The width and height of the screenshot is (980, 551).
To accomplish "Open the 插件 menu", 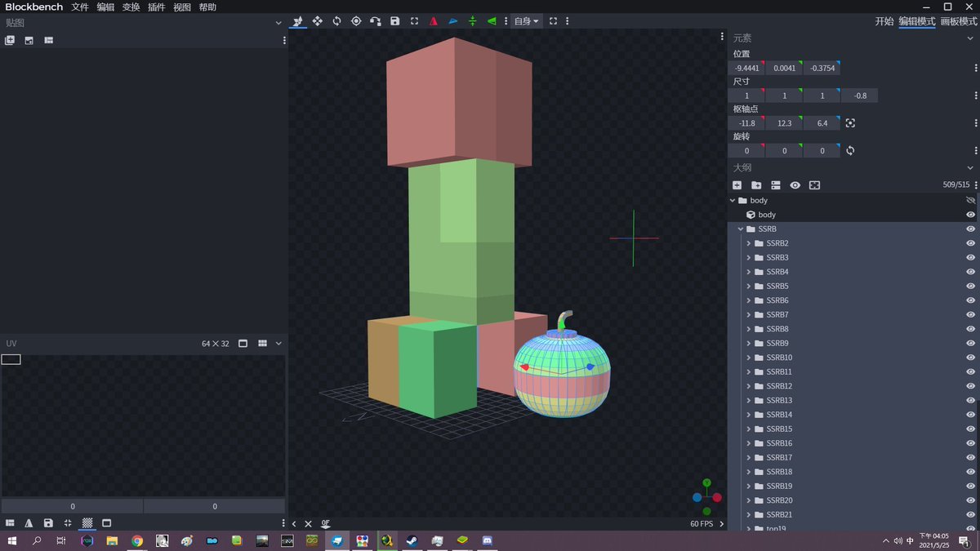I will click(x=157, y=7).
